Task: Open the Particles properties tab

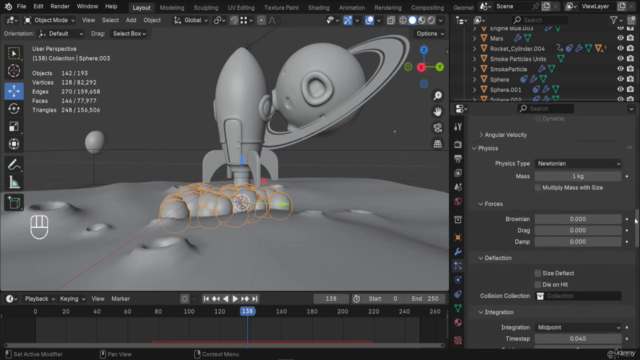Action: pyautogui.click(x=458, y=266)
